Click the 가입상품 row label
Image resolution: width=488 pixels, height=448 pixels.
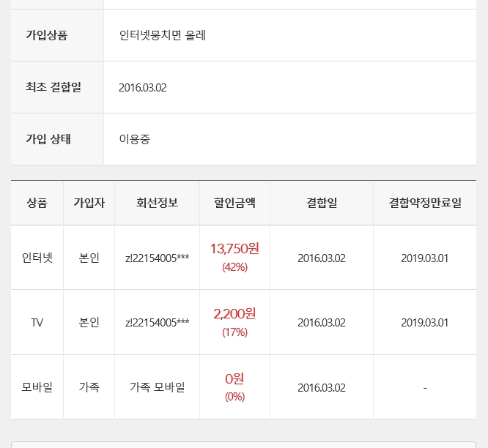point(46,35)
